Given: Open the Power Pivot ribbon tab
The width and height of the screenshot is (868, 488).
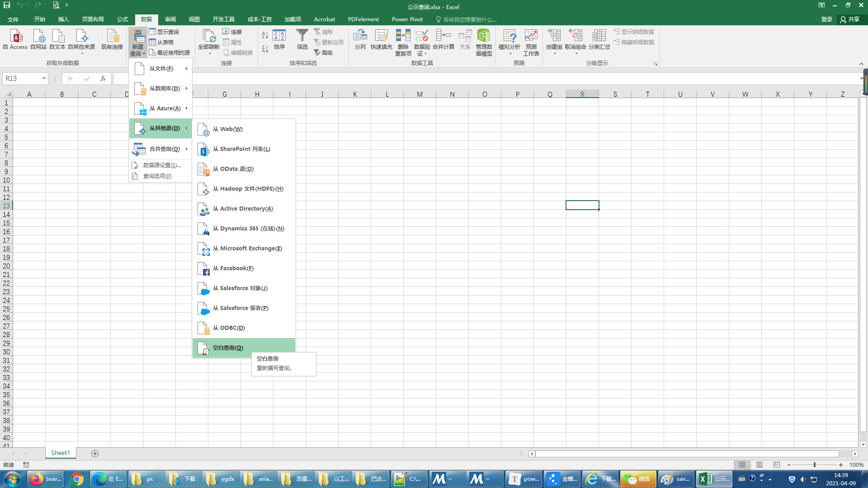Looking at the screenshot, I should point(407,19).
